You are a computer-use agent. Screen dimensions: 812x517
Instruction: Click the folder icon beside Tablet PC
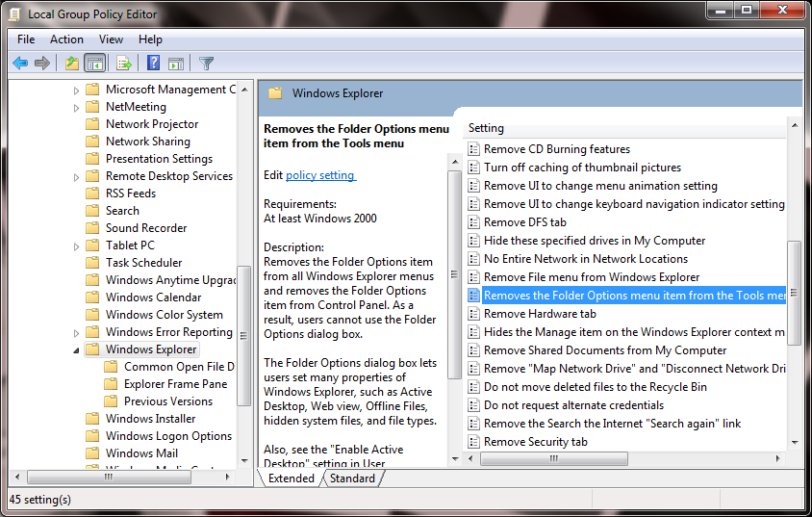92,246
